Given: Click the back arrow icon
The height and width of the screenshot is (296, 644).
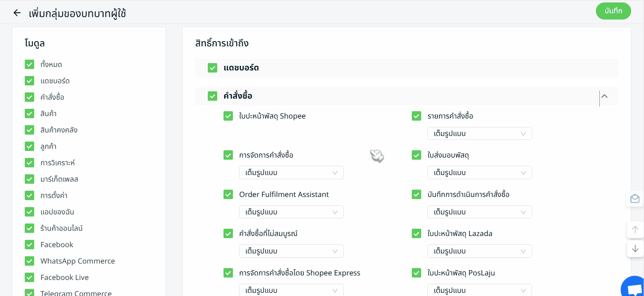Looking at the screenshot, I should click(x=17, y=13).
